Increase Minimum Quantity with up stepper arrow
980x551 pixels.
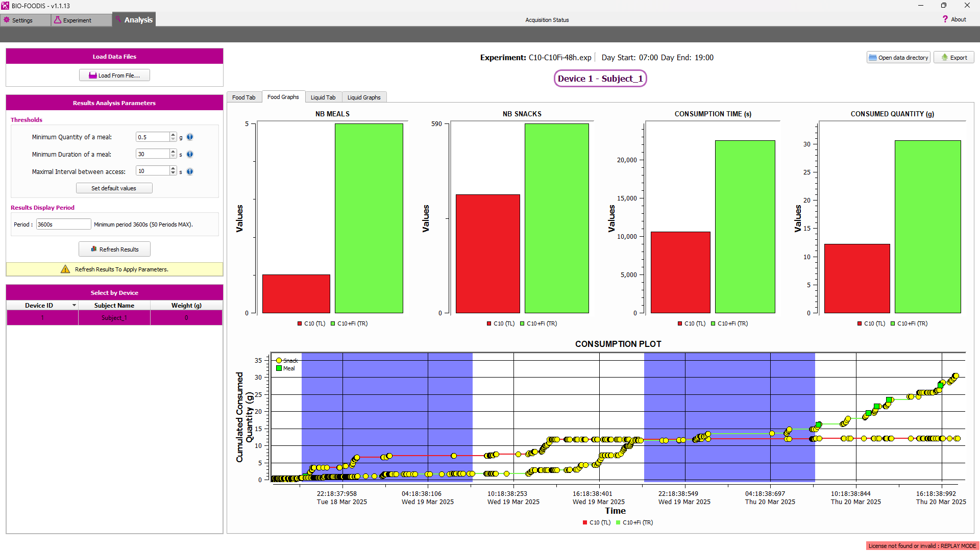pyautogui.click(x=173, y=135)
